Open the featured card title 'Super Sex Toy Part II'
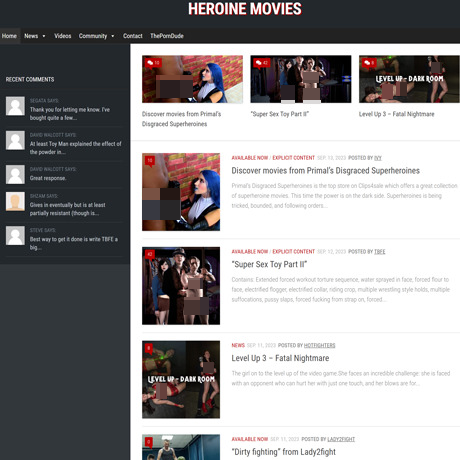 coord(280,114)
